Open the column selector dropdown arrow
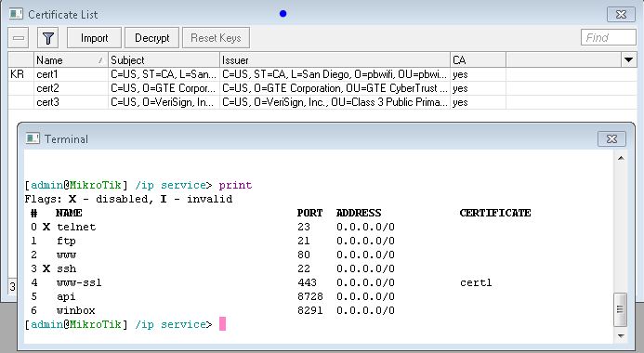 click(x=628, y=60)
